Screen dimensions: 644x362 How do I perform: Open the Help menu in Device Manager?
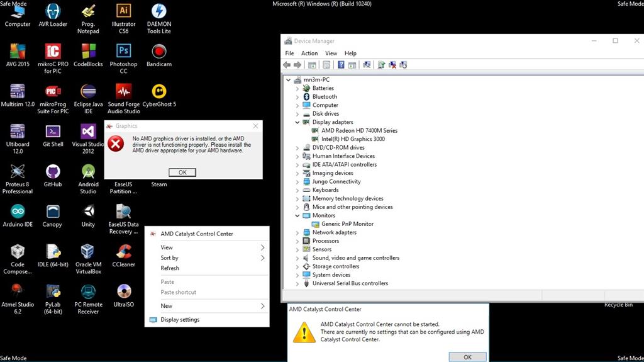coord(350,53)
